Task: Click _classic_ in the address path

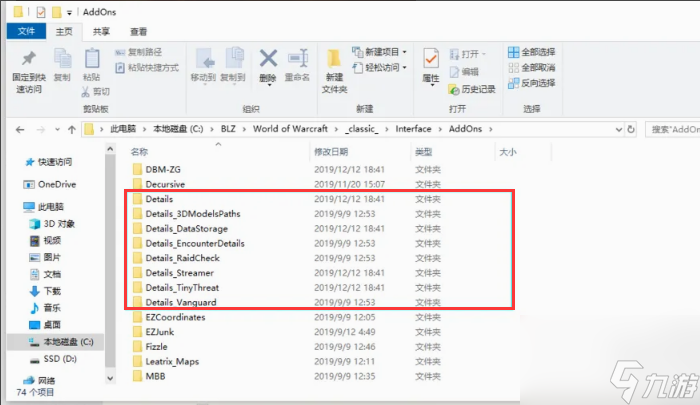Action: point(362,129)
